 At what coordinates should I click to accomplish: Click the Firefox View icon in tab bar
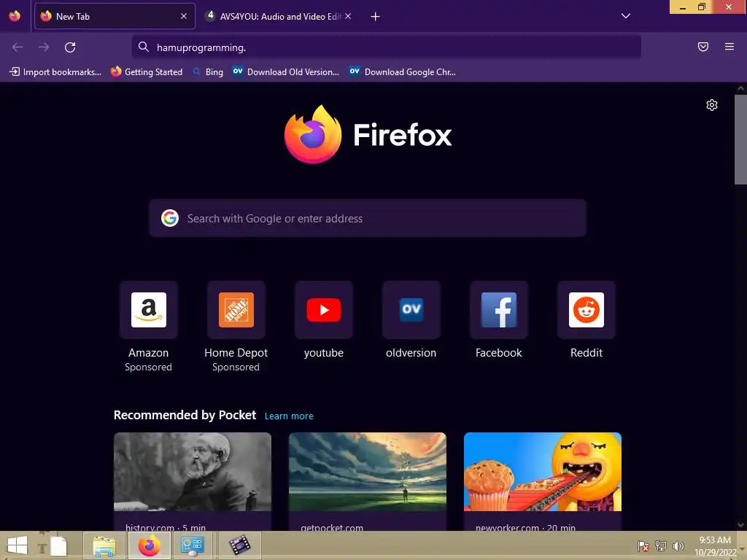[15, 16]
